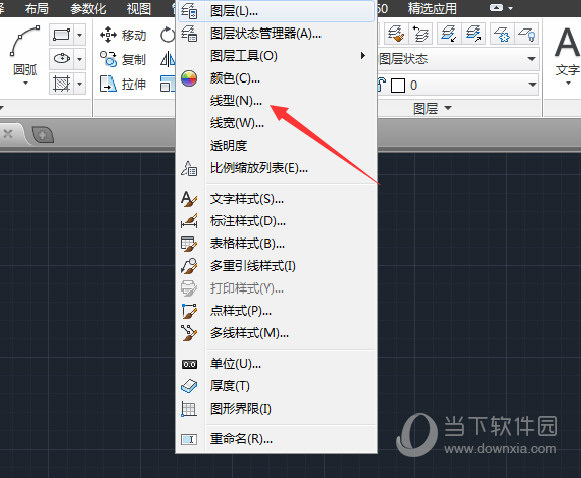Screen dimensions: 581x478
Task: Expand the hatch tool dropdown arrow
Action: (x=79, y=84)
